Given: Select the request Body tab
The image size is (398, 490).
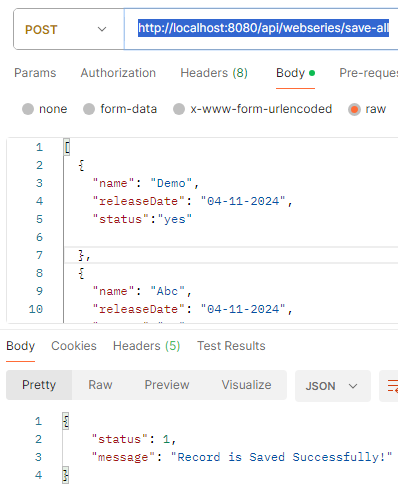Looking at the screenshot, I should (x=295, y=73).
